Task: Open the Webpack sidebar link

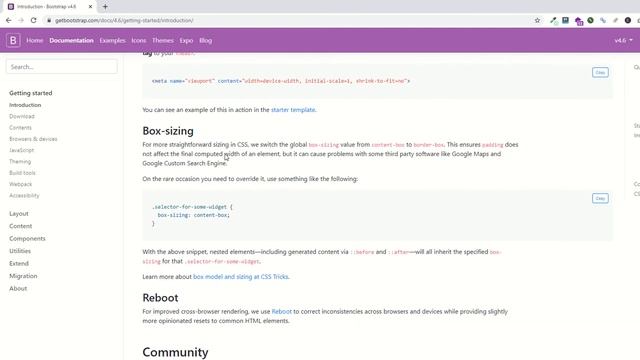Action: click(x=20, y=184)
